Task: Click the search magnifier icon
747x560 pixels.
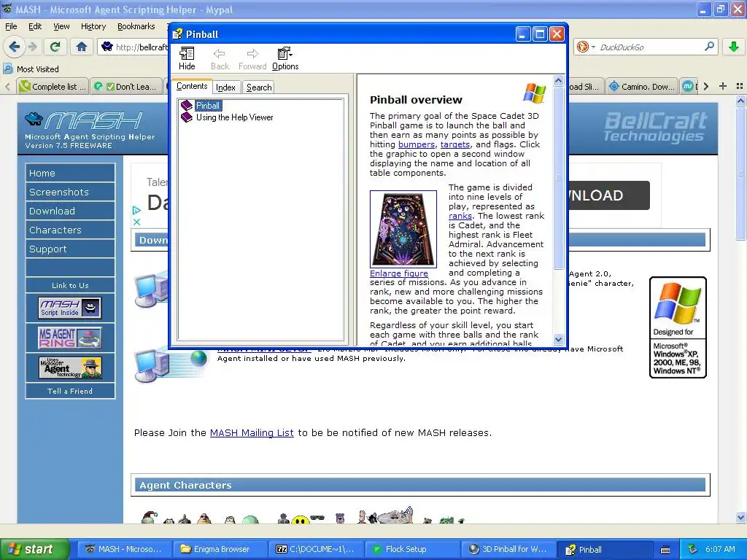Action: (709, 47)
